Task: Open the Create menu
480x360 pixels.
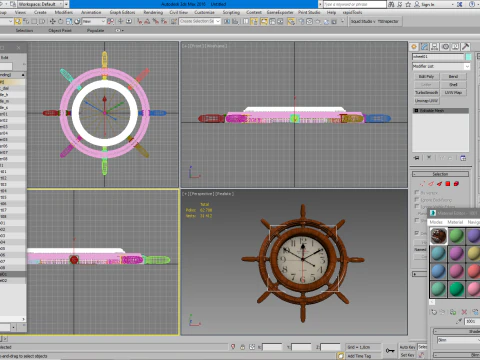Action: 40,12
